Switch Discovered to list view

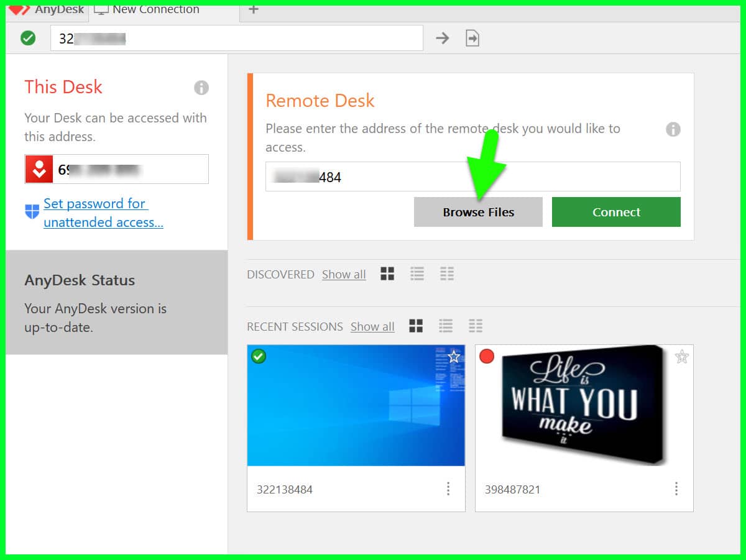[417, 273]
